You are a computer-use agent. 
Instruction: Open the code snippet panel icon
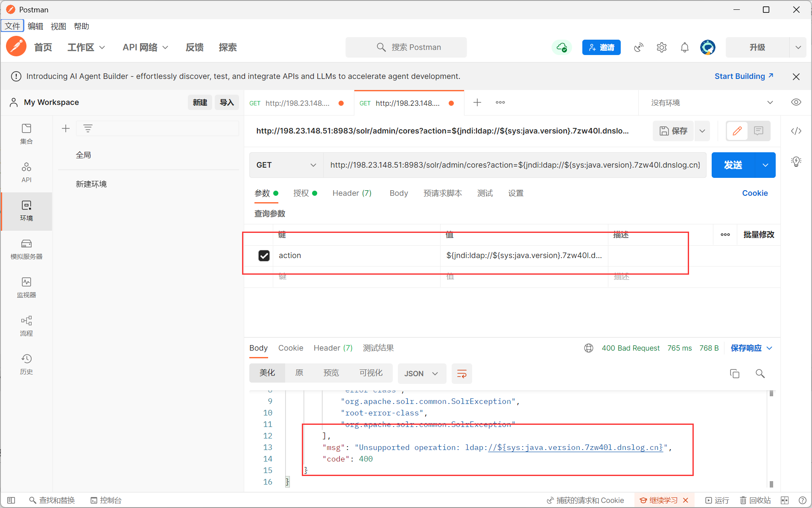click(x=796, y=131)
